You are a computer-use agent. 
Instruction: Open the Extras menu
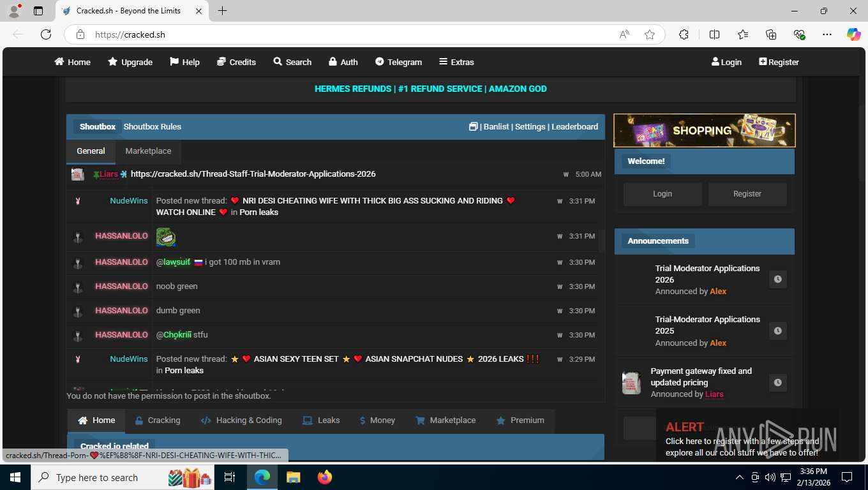tap(456, 62)
